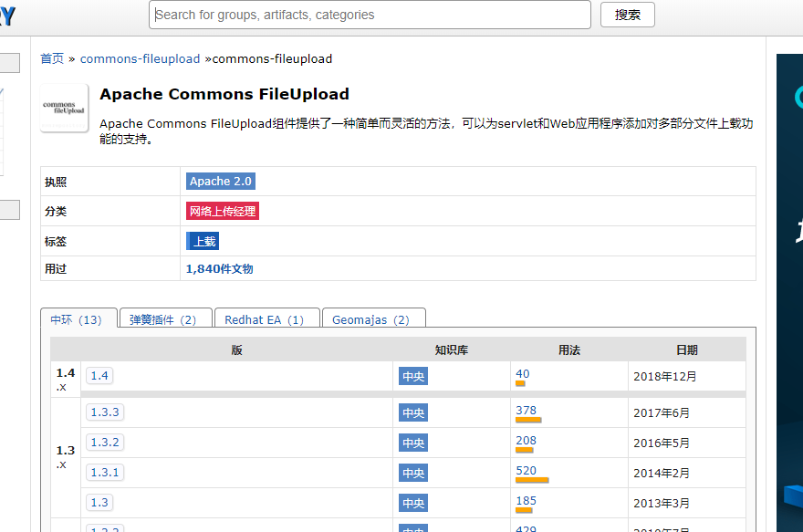Screen dimensions: 803x532
Task: Click the Apache Commons FileUpload heading
Action: point(224,94)
